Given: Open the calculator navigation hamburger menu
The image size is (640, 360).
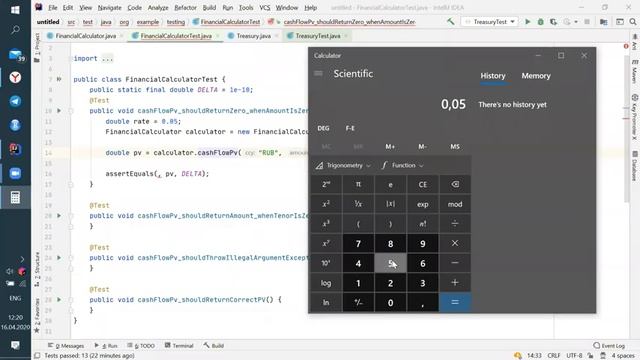Looking at the screenshot, I should [318, 73].
